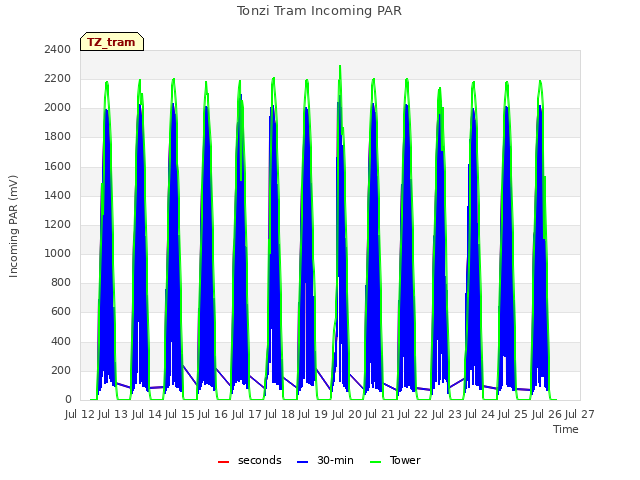Viewport: 640px width, 480px height.
Task: Click the y-axis value 1200
Action: point(58,224)
